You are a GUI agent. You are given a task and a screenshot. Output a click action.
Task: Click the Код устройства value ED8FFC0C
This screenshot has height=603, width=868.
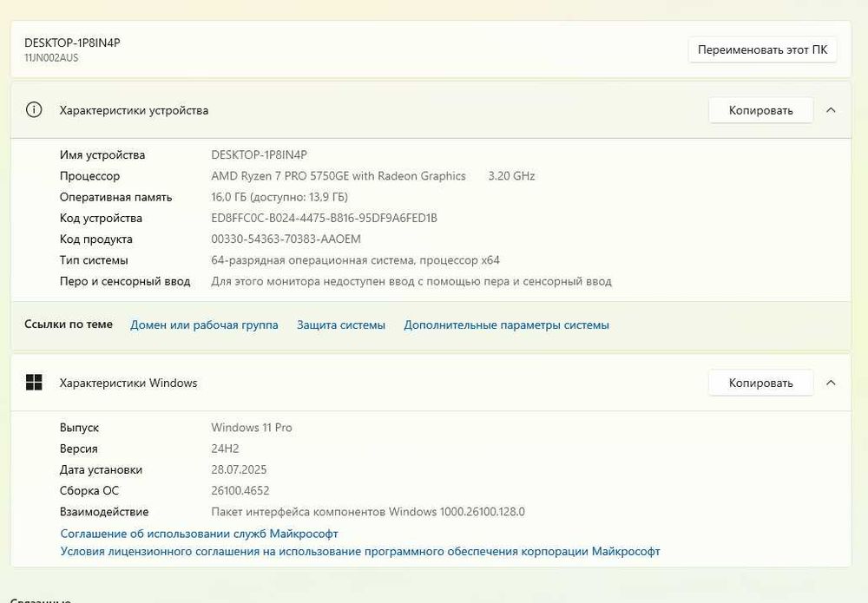[x=324, y=218]
